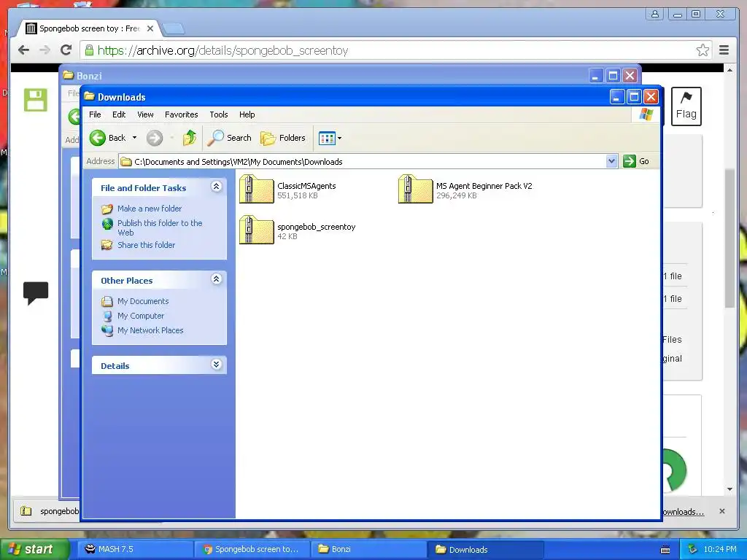Select the MS Agent Beginner Pack V2 icon
This screenshot has height=560, width=747.
415,189
